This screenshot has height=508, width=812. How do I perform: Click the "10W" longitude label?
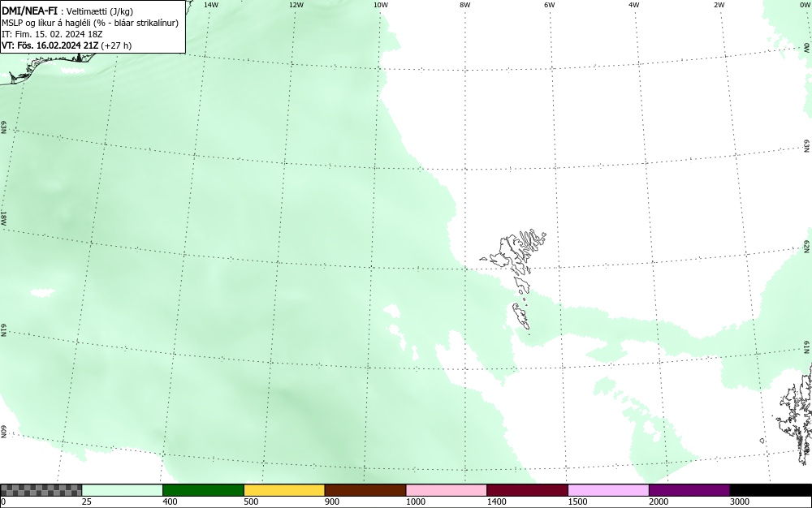pos(381,5)
